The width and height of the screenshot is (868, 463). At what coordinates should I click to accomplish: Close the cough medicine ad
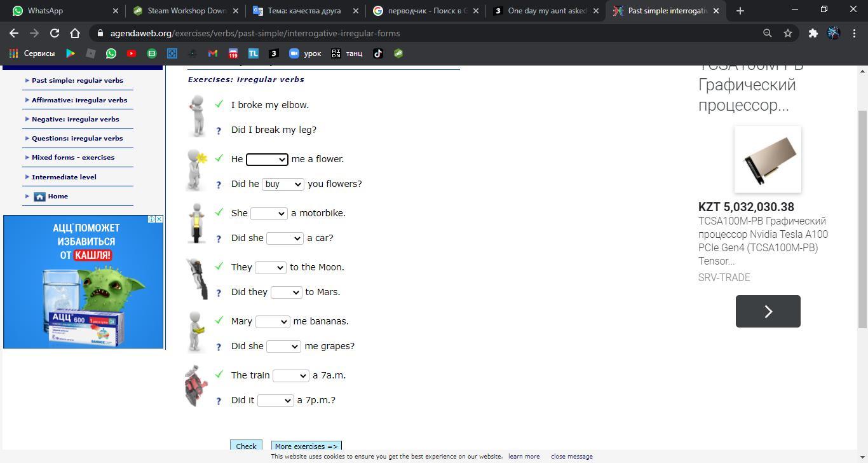[x=159, y=219]
